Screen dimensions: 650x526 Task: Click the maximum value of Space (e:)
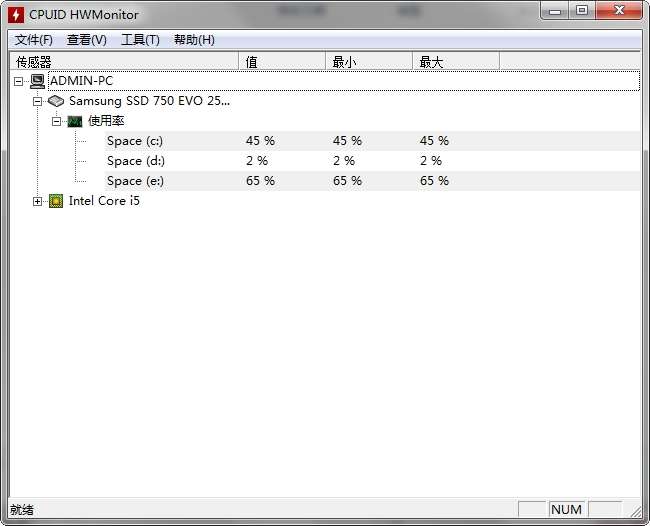434,181
